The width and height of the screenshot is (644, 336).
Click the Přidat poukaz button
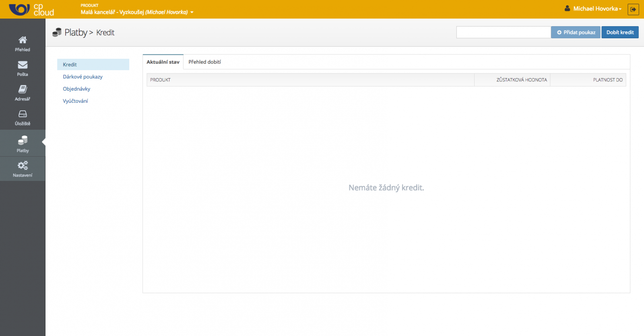tap(576, 32)
